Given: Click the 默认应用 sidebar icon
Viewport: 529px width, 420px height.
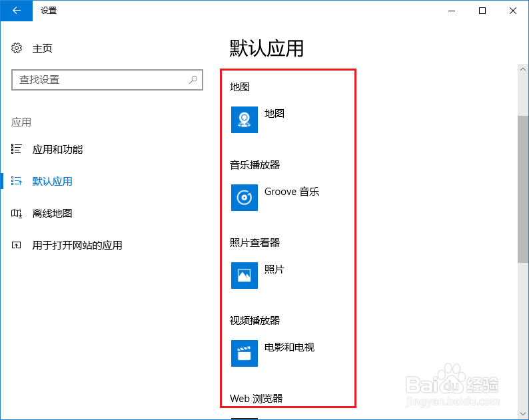Looking at the screenshot, I should pyautogui.click(x=16, y=181).
